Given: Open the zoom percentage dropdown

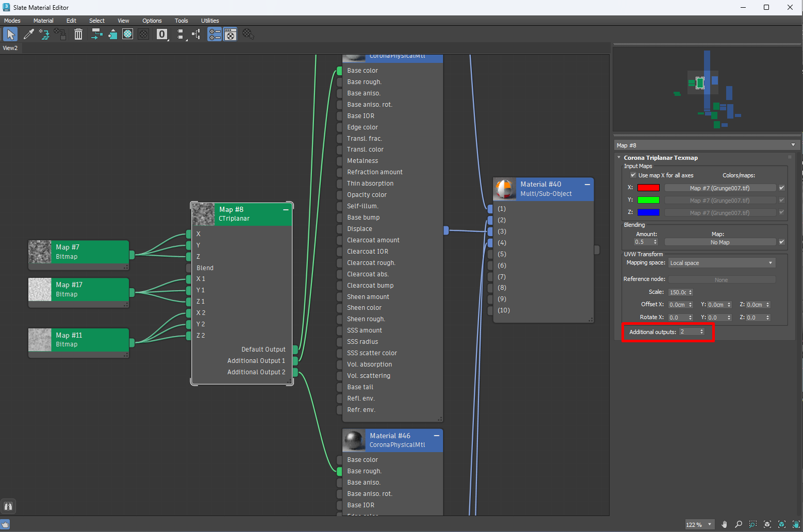Looking at the screenshot, I should 710,524.
